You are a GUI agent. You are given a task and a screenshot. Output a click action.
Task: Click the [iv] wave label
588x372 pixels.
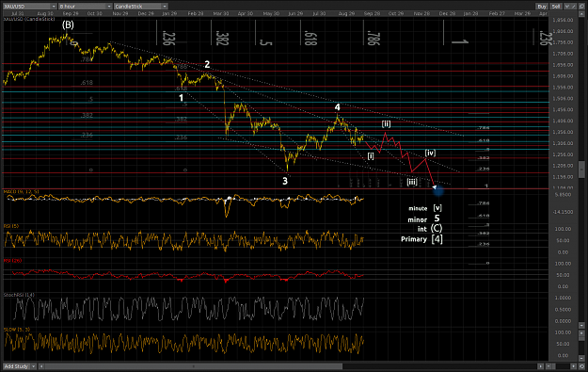tap(430, 153)
